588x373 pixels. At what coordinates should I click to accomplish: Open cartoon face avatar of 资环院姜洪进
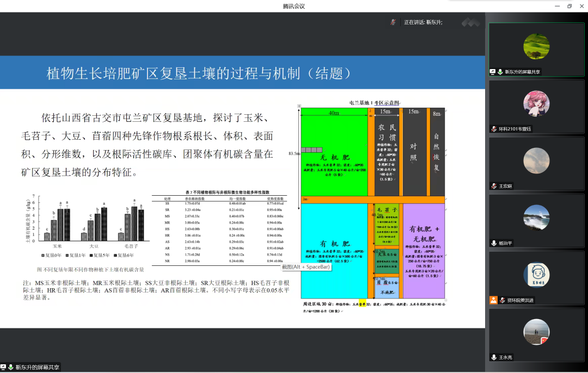click(536, 275)
